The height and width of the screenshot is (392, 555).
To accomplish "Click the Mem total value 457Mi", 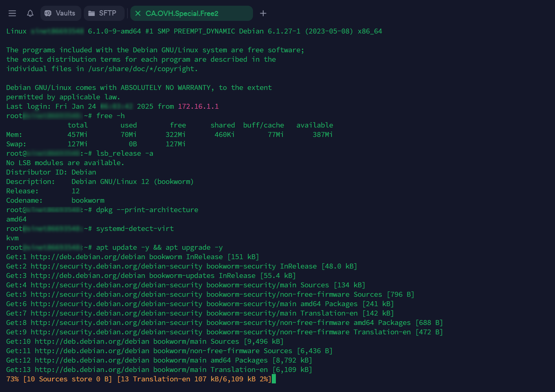I will coord(78,134).
